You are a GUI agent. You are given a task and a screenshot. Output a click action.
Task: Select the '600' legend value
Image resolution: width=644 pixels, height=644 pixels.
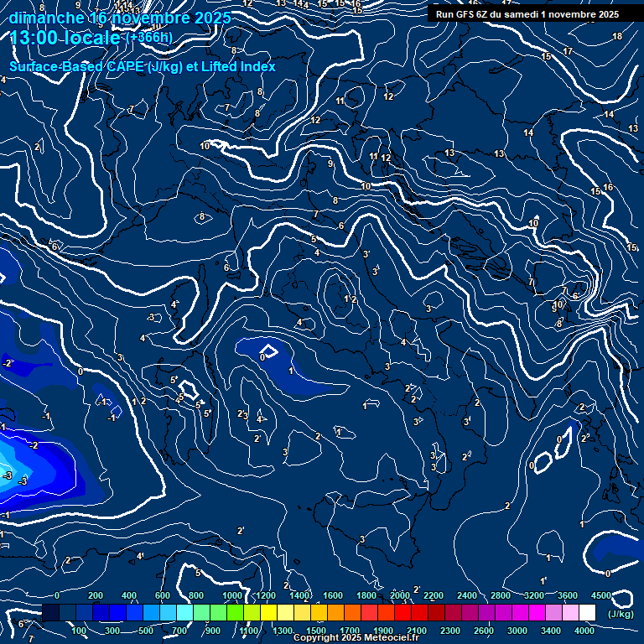click(x=162, y=595)
